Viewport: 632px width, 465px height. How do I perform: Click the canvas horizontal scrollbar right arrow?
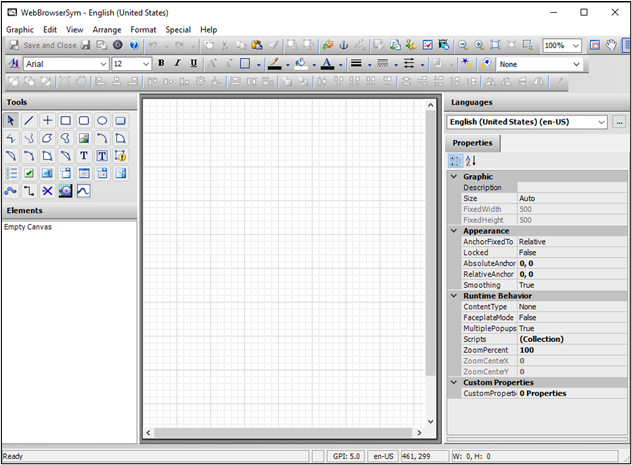tap(419, 432)
